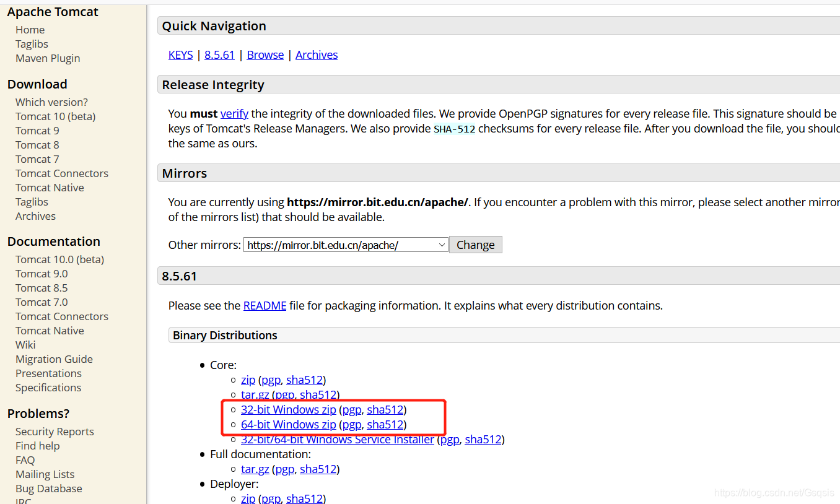Open Tomcat Native under Download

(x=50, y=188)
